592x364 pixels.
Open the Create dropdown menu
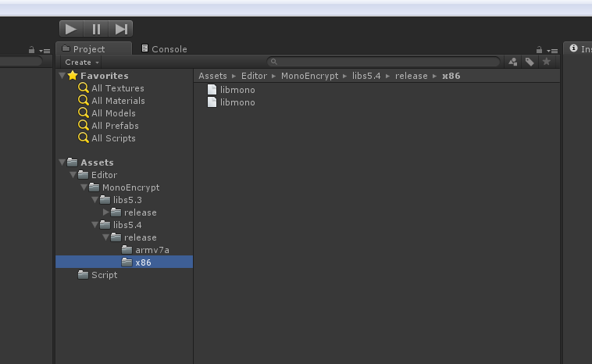(81, 62)
